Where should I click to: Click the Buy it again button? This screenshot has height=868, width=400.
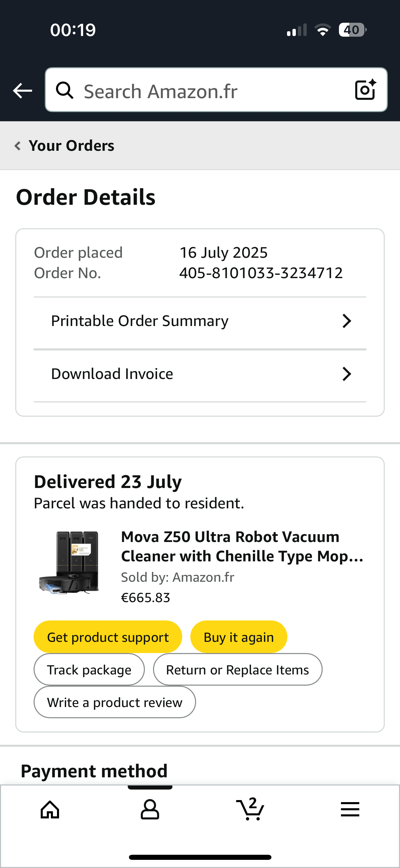point(239,637)
